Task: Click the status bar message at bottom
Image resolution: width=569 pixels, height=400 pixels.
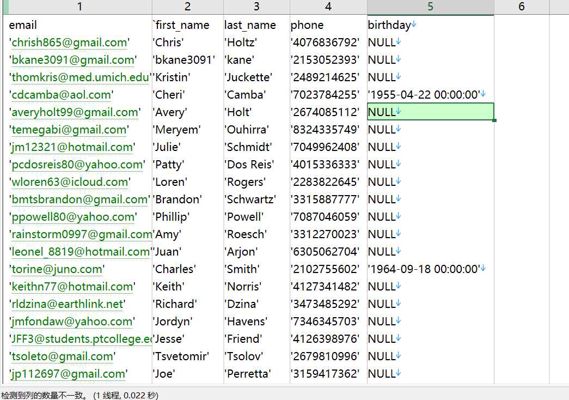Action: point(79,395)
